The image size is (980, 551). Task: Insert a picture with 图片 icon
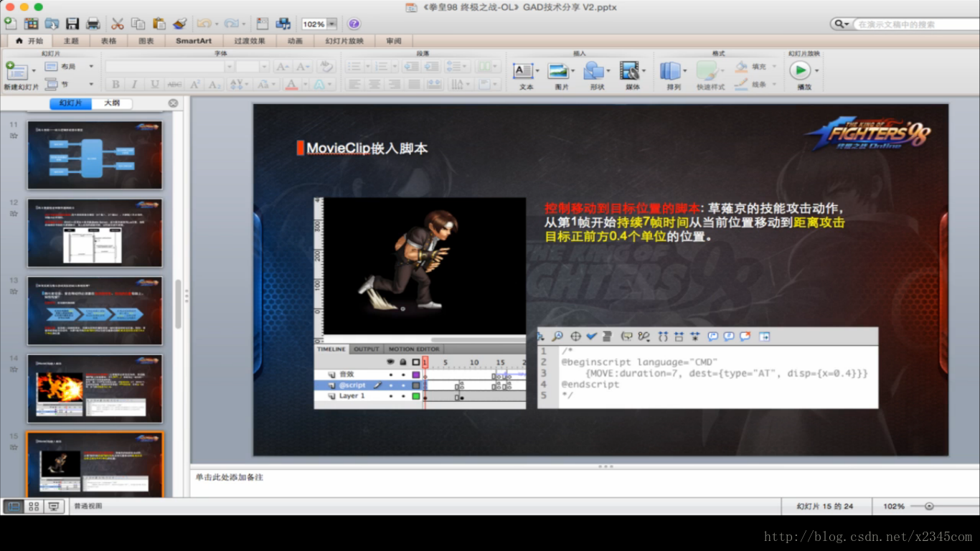click(558, 71)
